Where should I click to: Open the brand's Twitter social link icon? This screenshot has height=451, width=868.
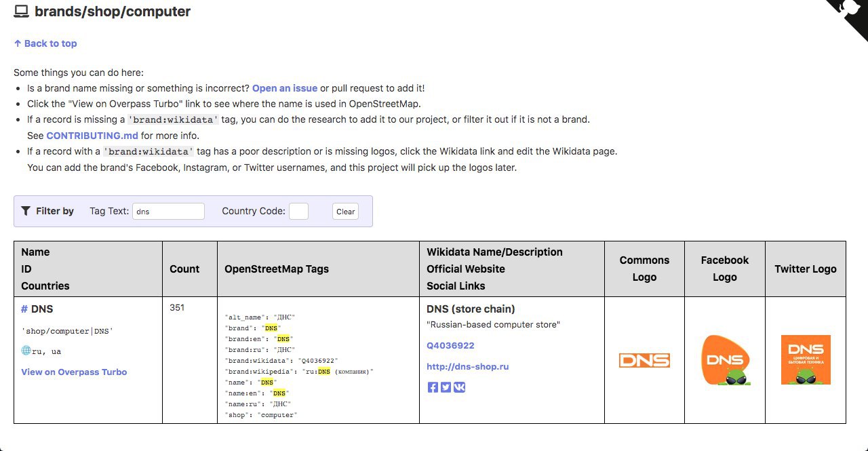click(x=446, y=387)
